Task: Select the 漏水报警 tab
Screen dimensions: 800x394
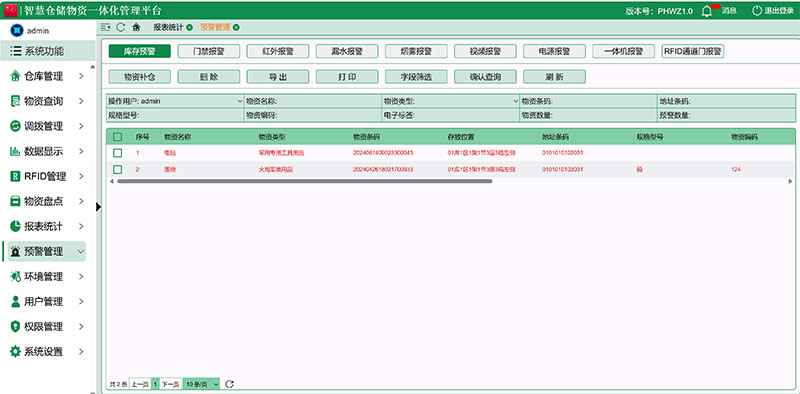Action: 347,51
